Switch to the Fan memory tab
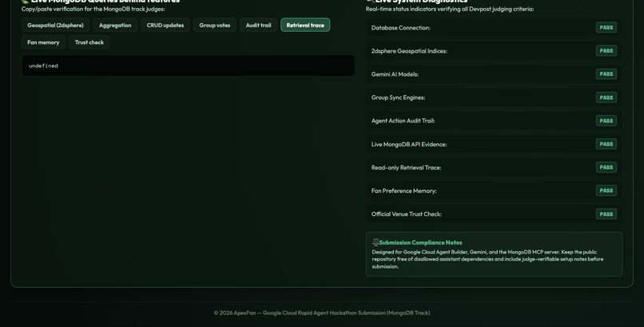Viewport: 644px width, 327px height. 43,42
